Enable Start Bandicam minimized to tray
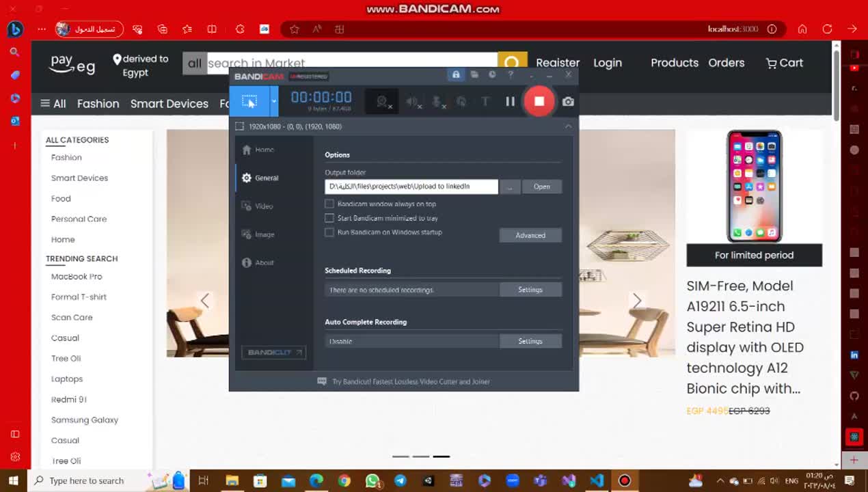 tap(329, 218)
